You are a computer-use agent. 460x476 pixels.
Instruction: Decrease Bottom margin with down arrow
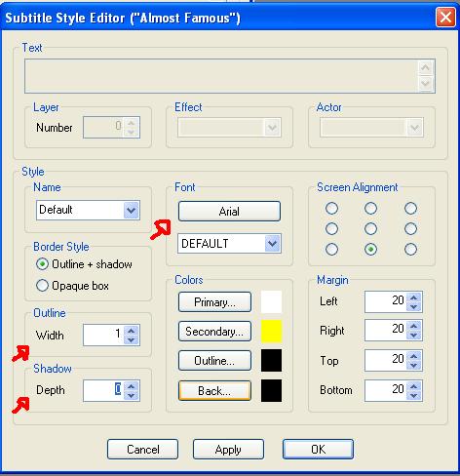pyautogui.click(x=413, y=395)
